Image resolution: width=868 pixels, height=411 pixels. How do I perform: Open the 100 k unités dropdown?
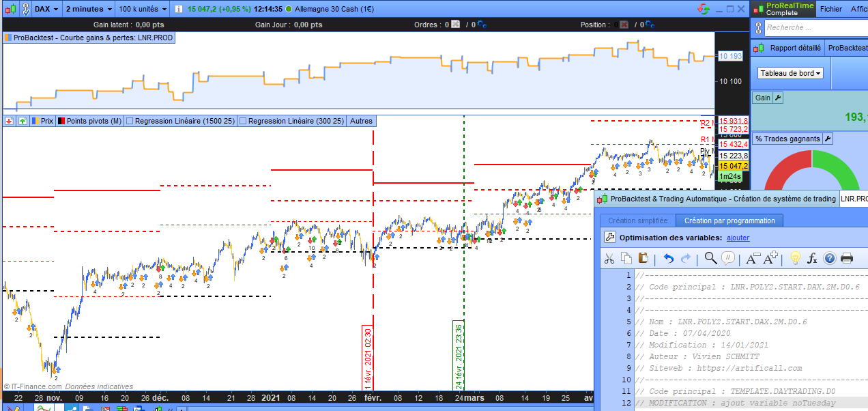[143, 10]
